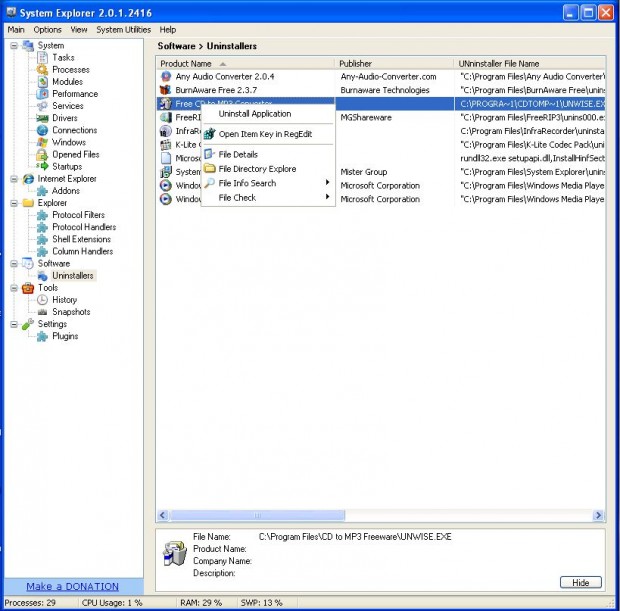620x611 pixels.
Task: Click the RegEdit icon in context menu
Action: click(210, 134)
